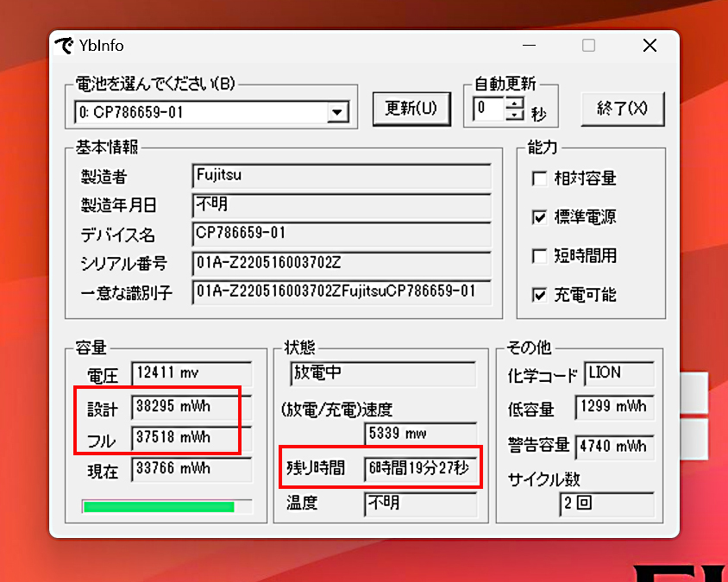Click the YbInfo title bar app icon
Image resolution: width=728 pixels, height=582 pixels.
[x=64, y=46]
